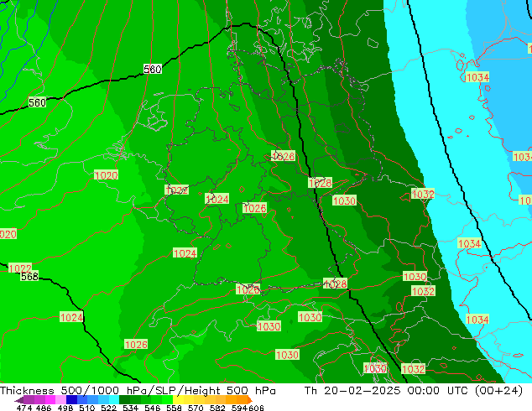Click the 1026 label right of central 1024
The image size is (532, 411).
(255, 208)
